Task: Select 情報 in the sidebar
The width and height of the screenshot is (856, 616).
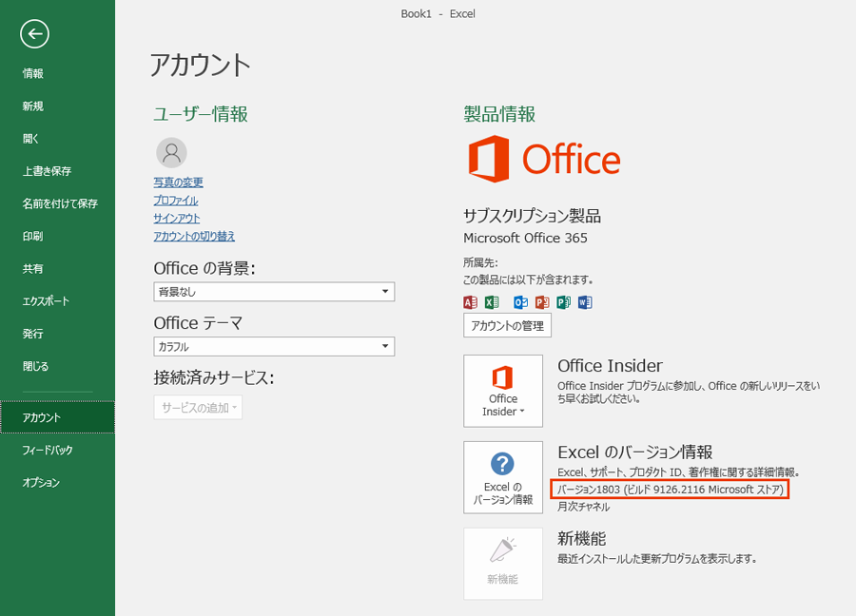Action: (57, 73)
